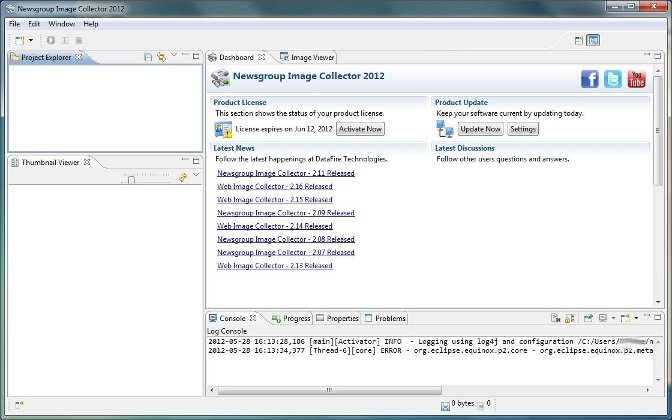Click the New project toolbar icon
The height and width of the screenshot is (420, 672).
point(20,40)
